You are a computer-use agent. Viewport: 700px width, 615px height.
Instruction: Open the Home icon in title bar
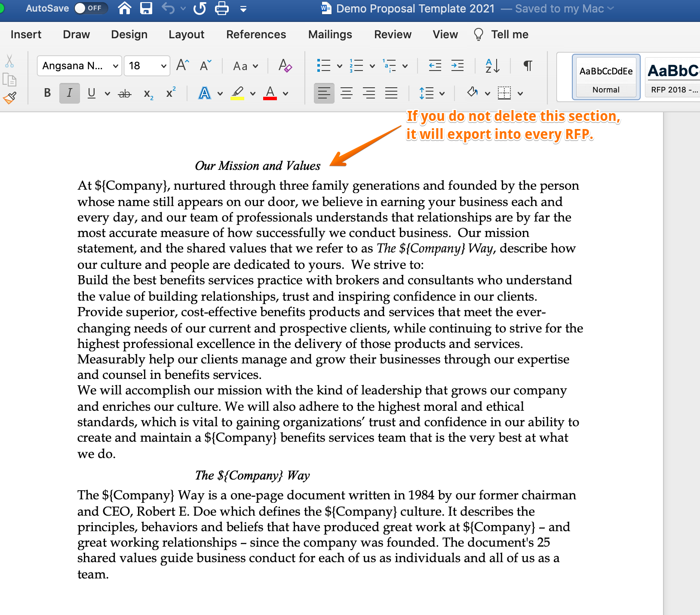124,8
